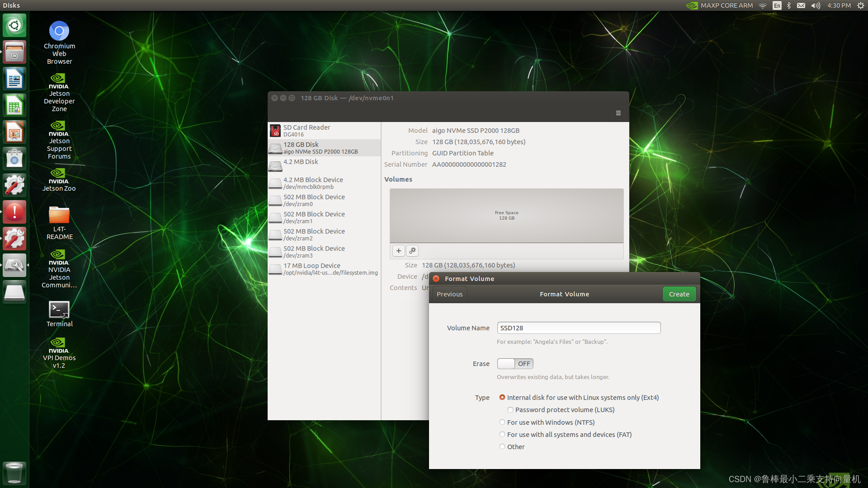Select 502 MB Block Device /dev/zram0
This screenshot has width=868, height=488.
(324, 200)
